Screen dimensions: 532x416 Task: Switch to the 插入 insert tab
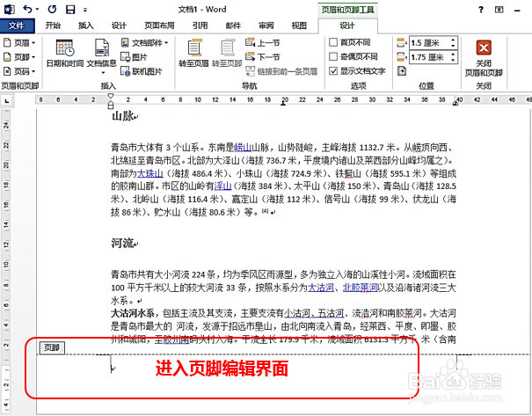click(x=85, y=26)
